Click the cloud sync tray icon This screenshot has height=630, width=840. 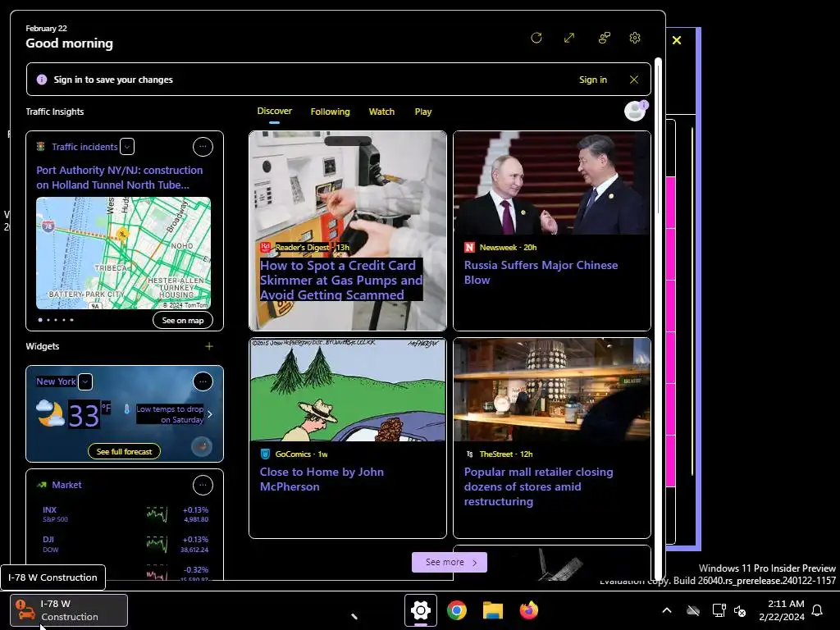pyautogui.click(x=693, y=610)
